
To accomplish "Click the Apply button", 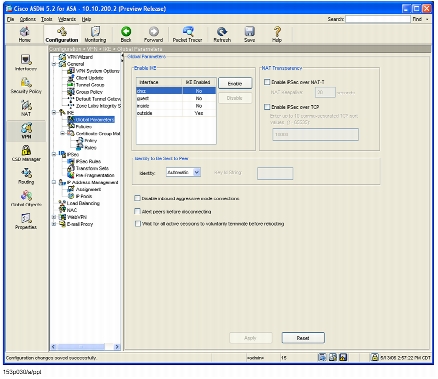I will (x=250, y=338).
